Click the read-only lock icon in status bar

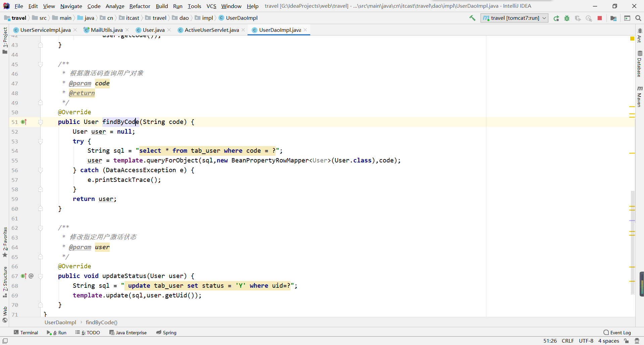click(x=626, y=341)
